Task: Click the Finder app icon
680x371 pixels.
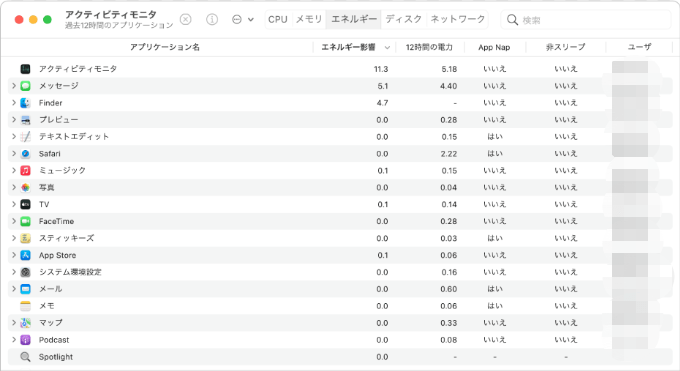Action: coord(26,103)
